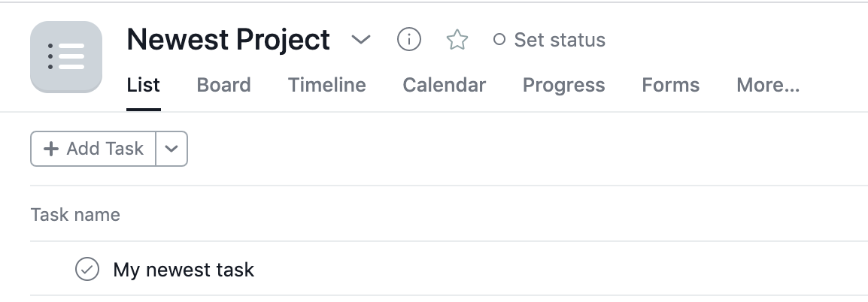Expand the Newest Project title dropdown chevron
The height and width of the screenshot is (302, 868).
click(x=361, y=39)
